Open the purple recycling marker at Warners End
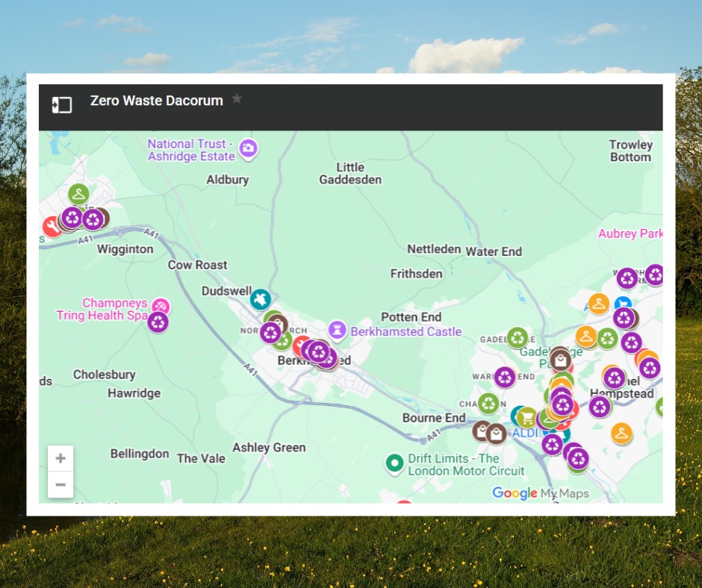The image size is (702, 588). pyautogui.click(x=505, y=378)
